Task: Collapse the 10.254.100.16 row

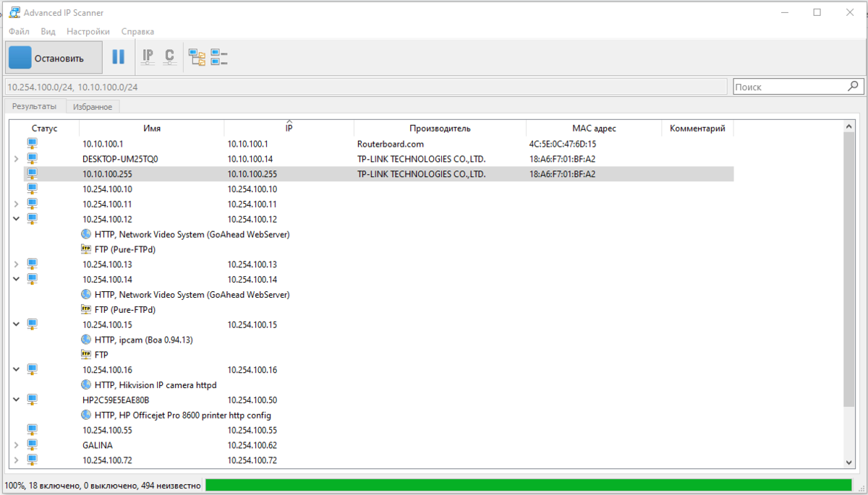Action: coord(16,369)
